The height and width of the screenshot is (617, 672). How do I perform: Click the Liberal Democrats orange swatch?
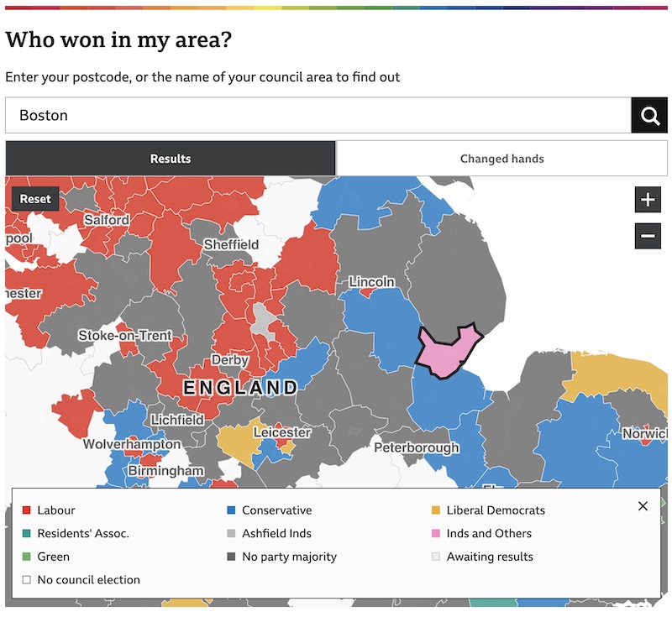tap(435, 510)
